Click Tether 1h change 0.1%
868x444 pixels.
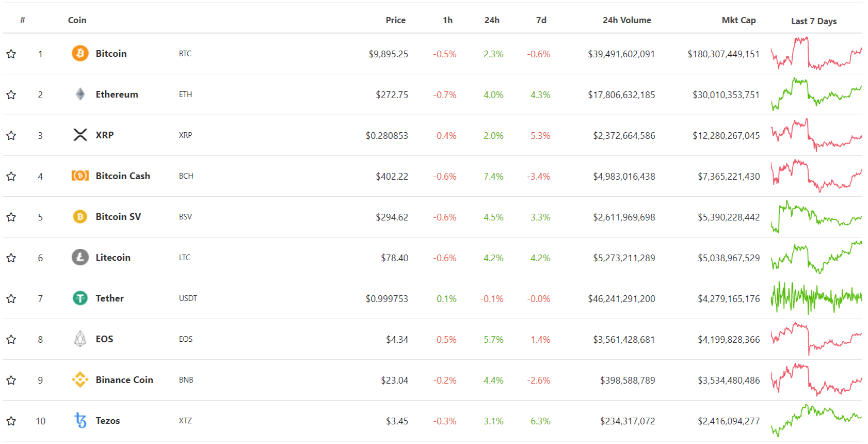pyautogui.click(x=446, y=298)
